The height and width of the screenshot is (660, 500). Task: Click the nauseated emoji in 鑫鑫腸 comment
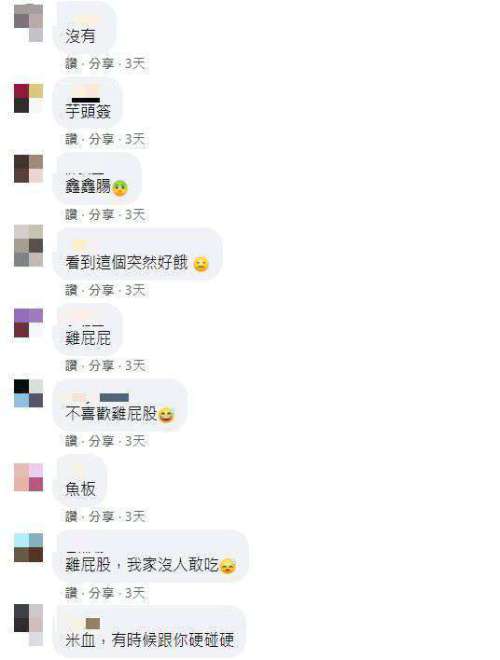tap(120, 188)
